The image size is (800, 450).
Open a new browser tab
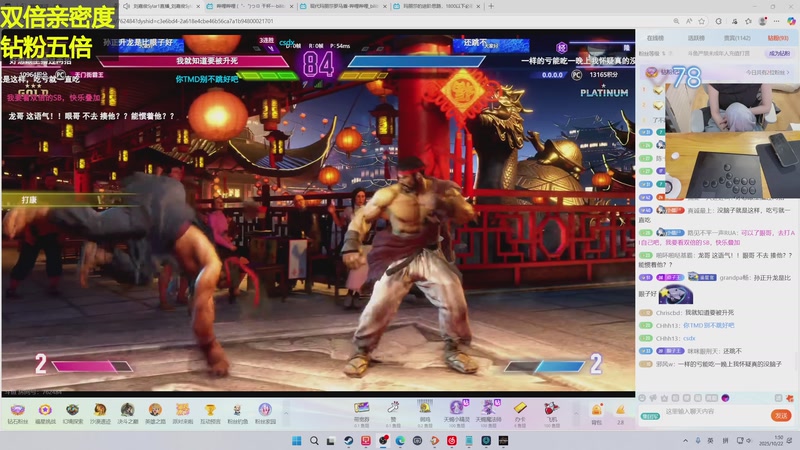point(491,6)
